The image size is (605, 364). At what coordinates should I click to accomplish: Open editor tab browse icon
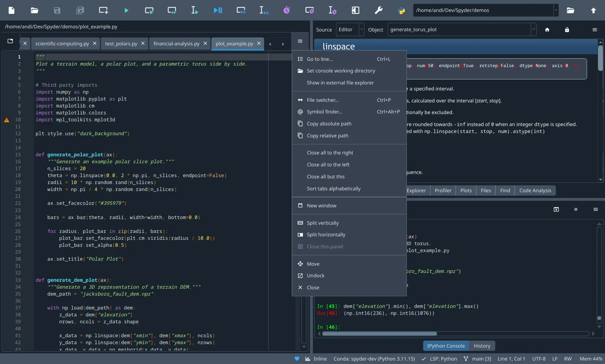pyautogui.click(x=10, y=41)
